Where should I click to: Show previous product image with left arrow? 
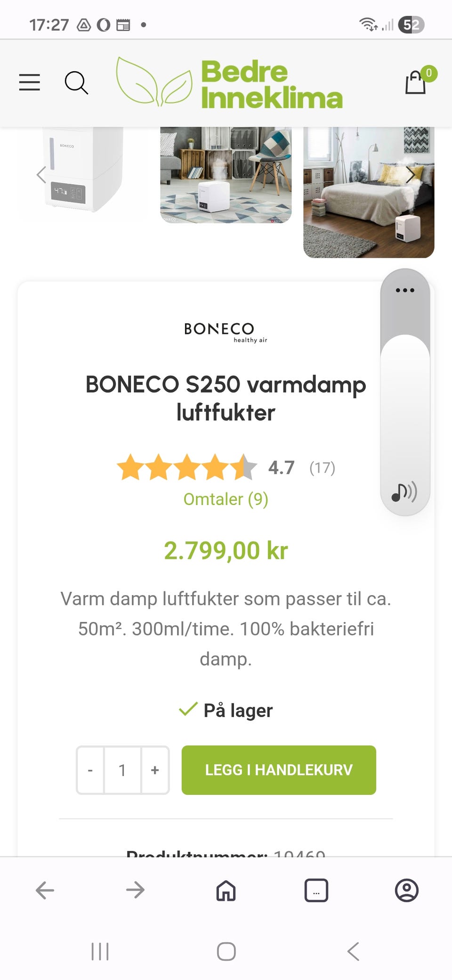pos(41,175)
